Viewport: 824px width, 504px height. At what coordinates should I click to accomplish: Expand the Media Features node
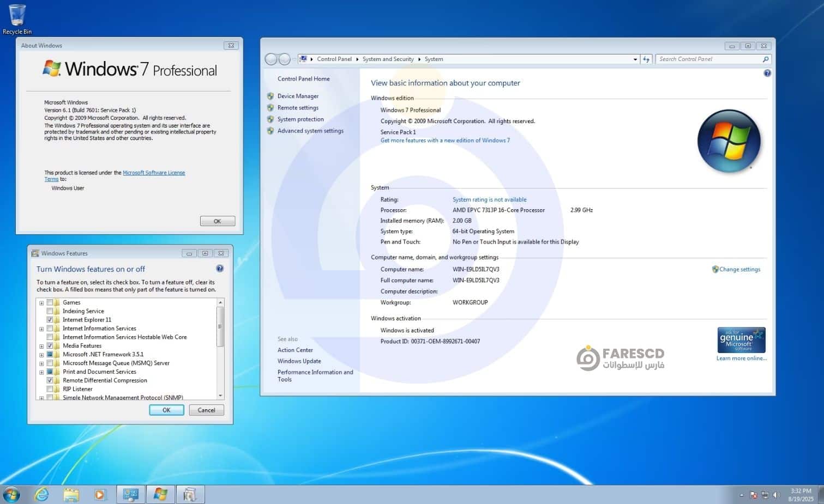point(41,346)
